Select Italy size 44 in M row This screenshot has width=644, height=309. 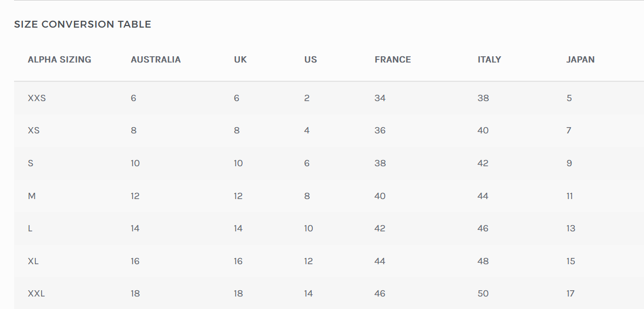tap(483, 196)
